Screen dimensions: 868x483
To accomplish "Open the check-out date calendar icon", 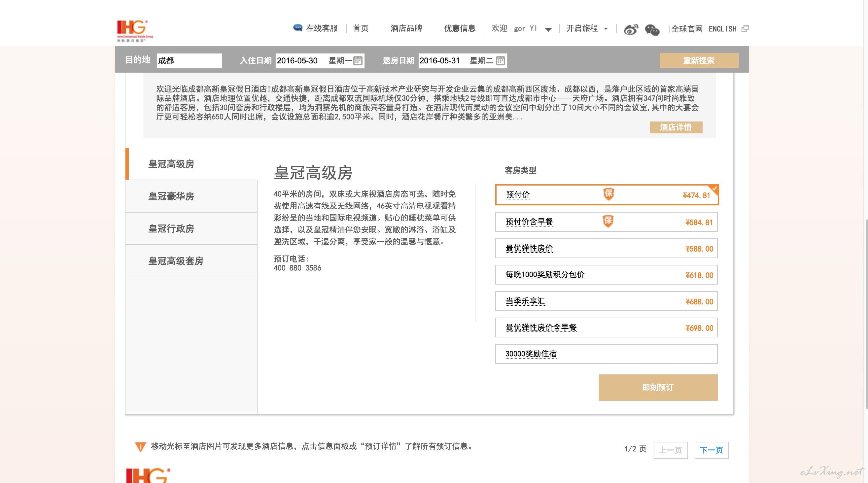I will [501, 61].
